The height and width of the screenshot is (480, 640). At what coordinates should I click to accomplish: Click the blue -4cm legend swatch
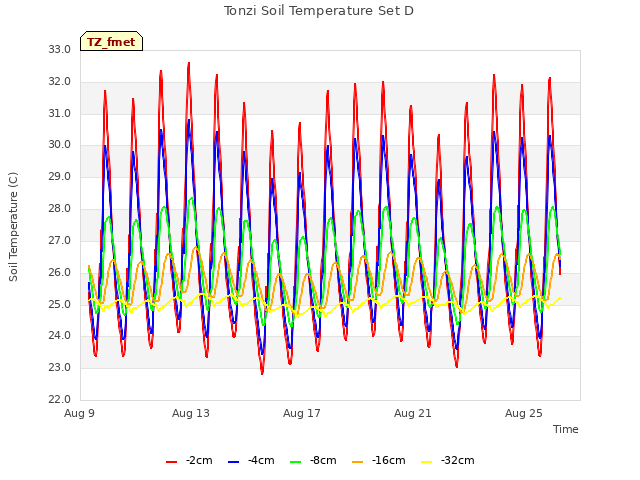click(x=233, y=462)
